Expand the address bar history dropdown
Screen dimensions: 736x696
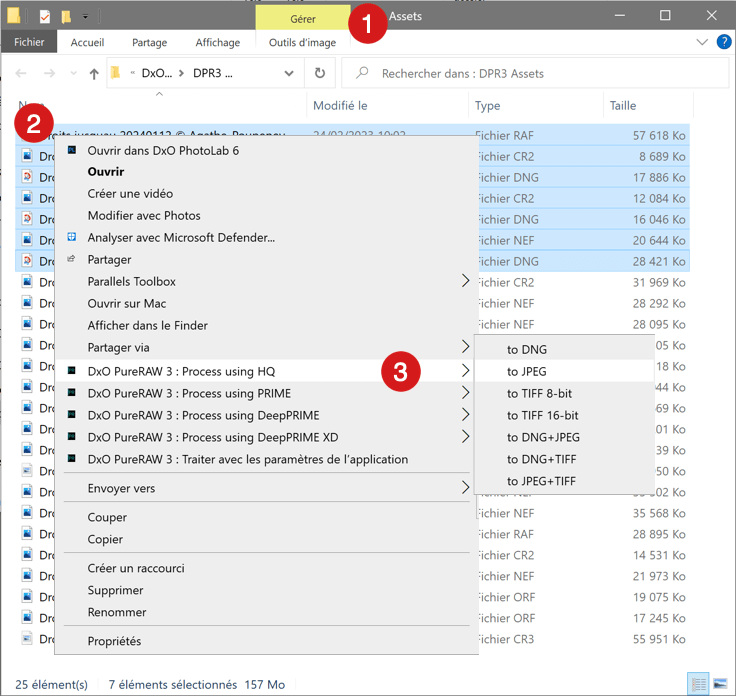click(289, 73)
